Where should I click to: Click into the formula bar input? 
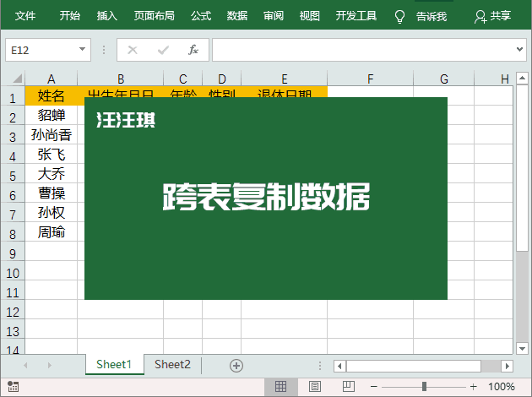click(x=363, y=50)
